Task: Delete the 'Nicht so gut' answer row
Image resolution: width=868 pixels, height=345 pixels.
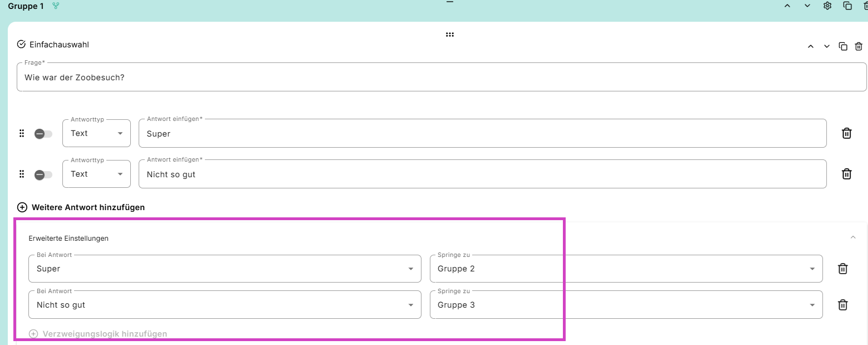Action: point(846,174)
